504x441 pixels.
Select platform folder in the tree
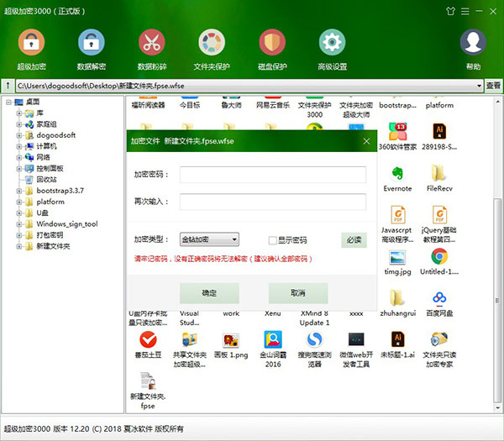[50, 202]
